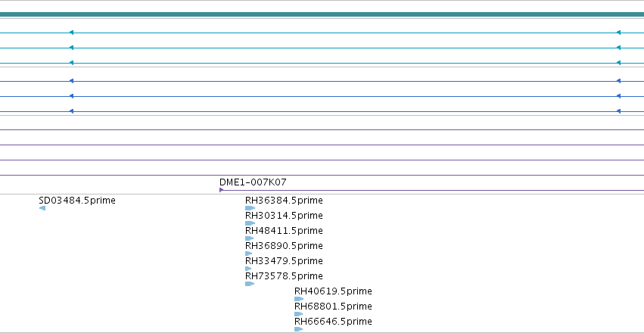Select the RH36384.5prime label
Screen dimensions: 644x333
[284, 201]
